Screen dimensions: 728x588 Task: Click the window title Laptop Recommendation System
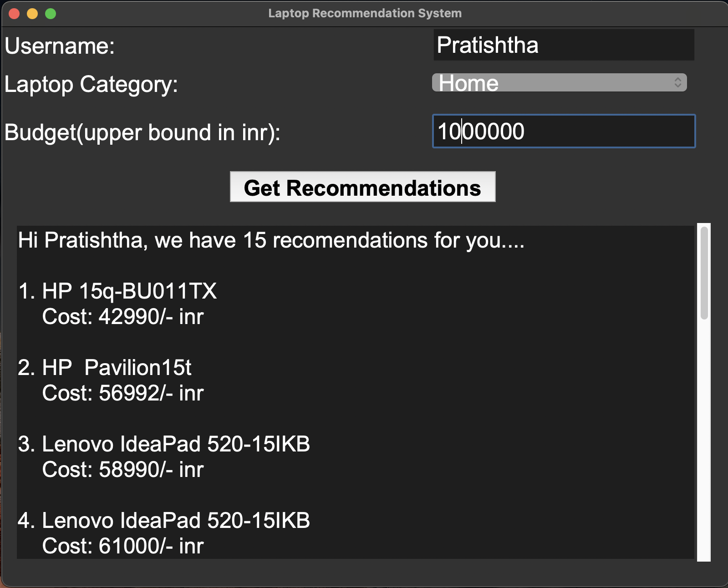click(x=365, y=13)
